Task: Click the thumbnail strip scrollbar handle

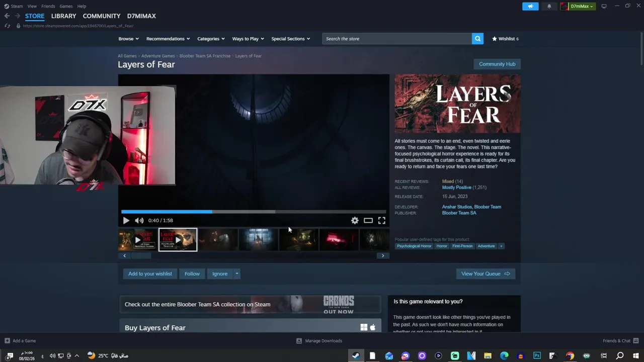Action: click(x=141, y=255)
